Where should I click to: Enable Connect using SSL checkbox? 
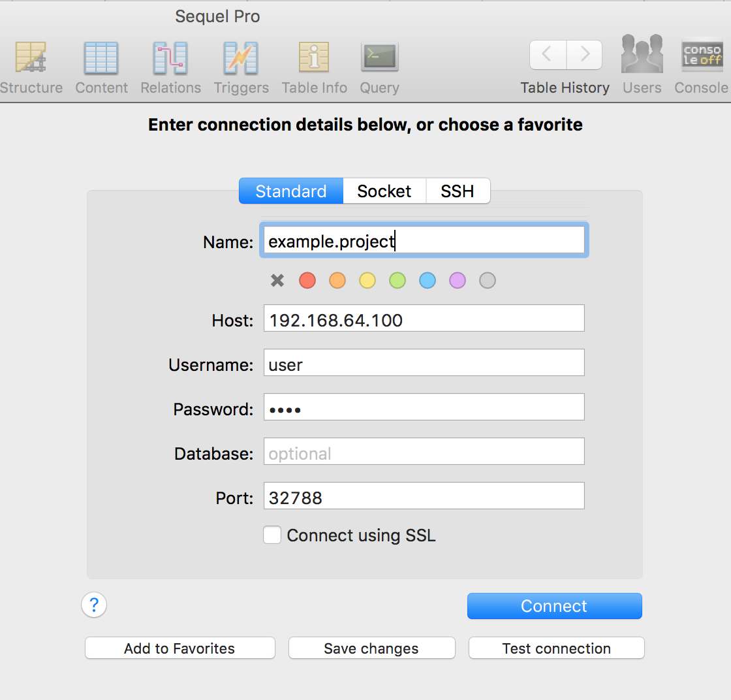(x=272, y=535)
